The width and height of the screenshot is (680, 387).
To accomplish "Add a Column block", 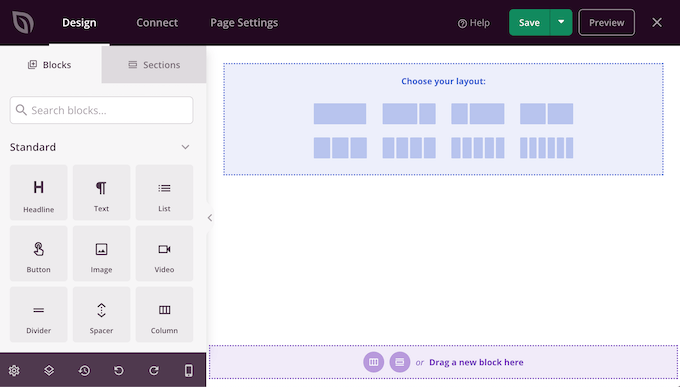I will [x=164, y=315].
